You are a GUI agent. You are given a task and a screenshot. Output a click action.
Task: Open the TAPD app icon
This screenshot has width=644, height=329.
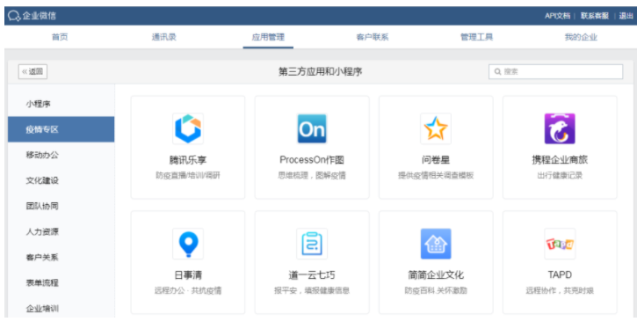[560, 244]
